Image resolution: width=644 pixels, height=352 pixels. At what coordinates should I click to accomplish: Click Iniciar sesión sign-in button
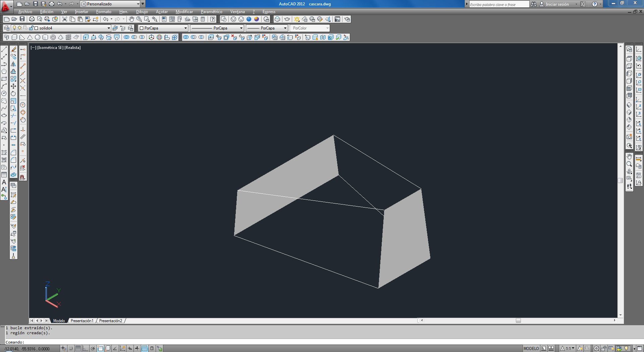click(554, 4)
